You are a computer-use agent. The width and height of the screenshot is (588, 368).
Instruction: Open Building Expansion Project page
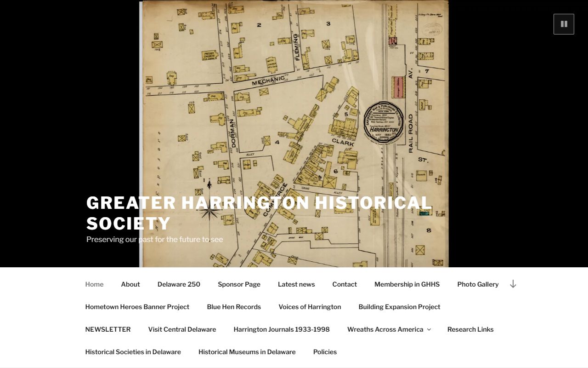tap(399, 307)
